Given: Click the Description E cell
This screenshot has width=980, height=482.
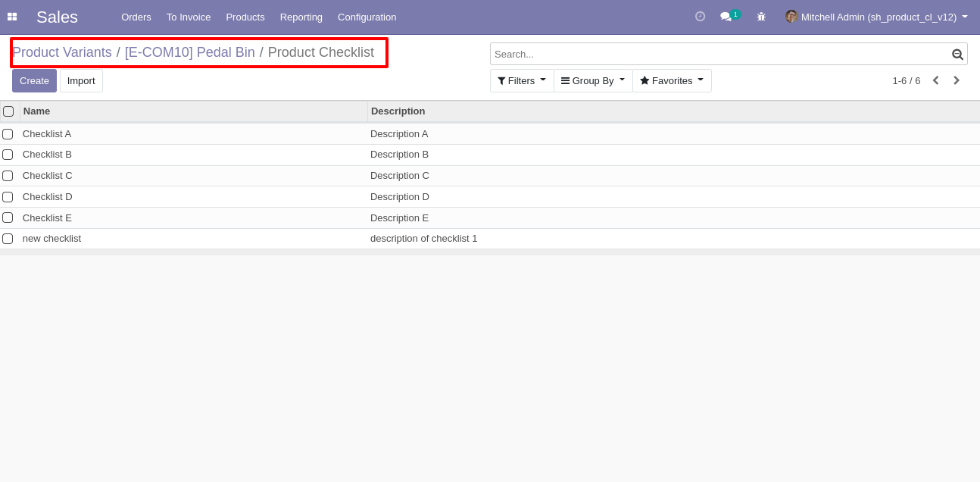Looking at the screenshot, I should pos(399,218).
